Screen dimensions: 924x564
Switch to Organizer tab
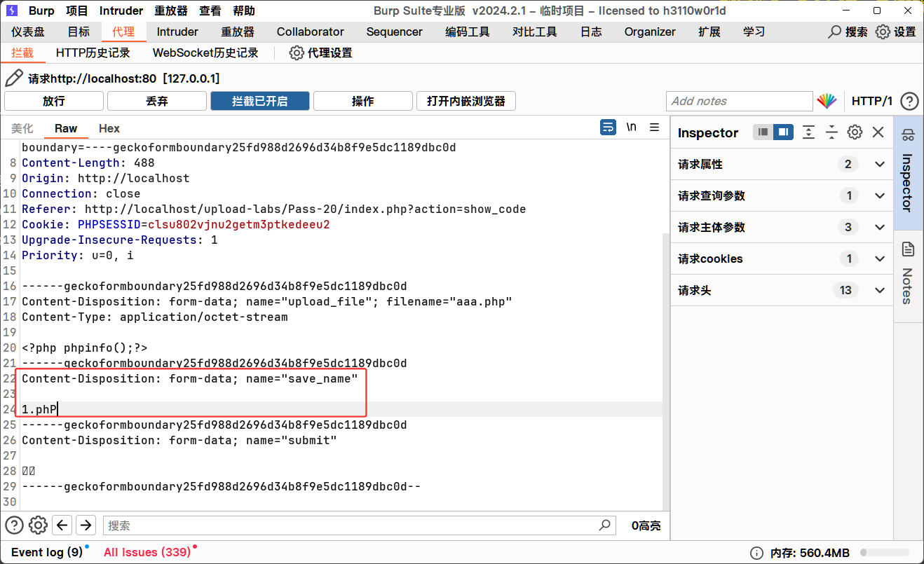click(650, 32)
